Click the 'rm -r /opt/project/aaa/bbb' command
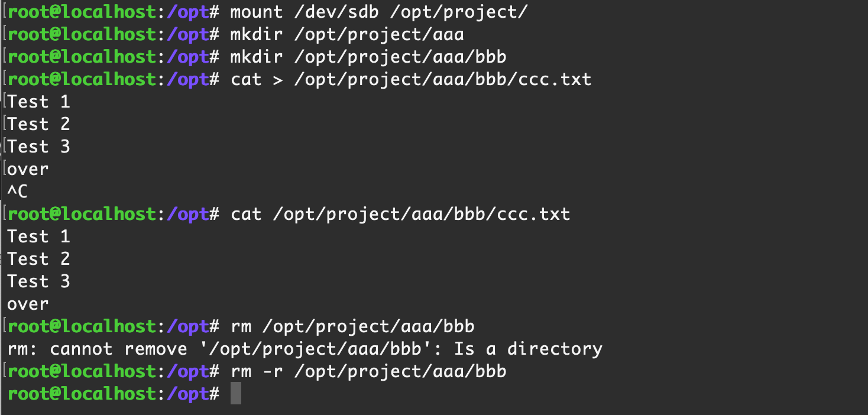868x415 pixels. coord(368,371)
